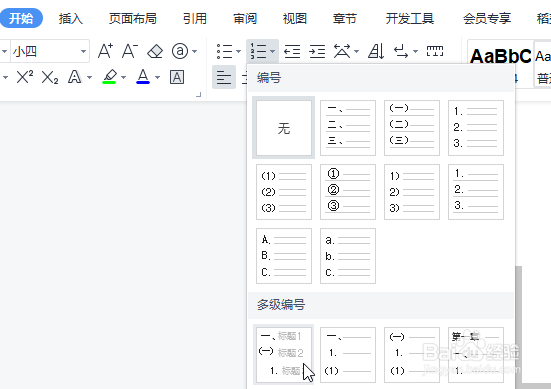This screenshot has height=389, width=551.
Task: Switch to the 插入 tab
Action: coord(71,19)
